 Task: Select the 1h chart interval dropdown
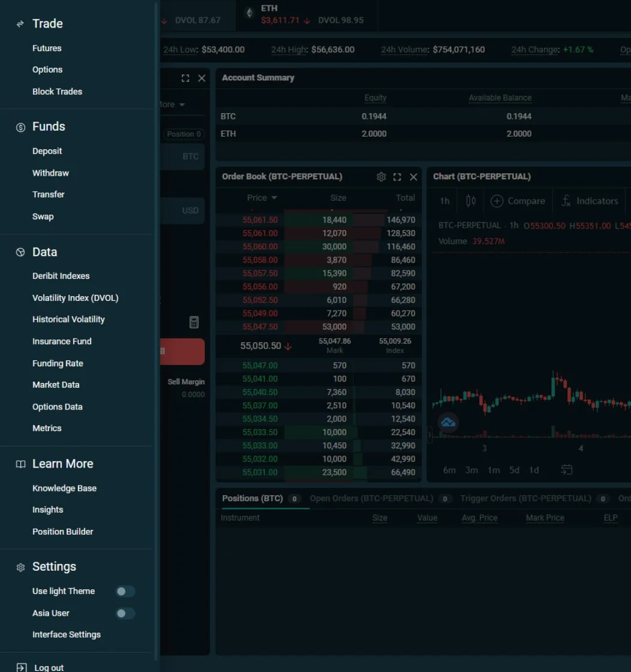pos(445,201)
